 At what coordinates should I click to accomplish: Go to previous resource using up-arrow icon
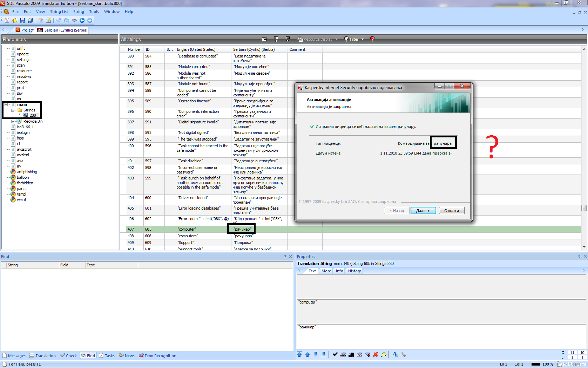pos(276,39)
